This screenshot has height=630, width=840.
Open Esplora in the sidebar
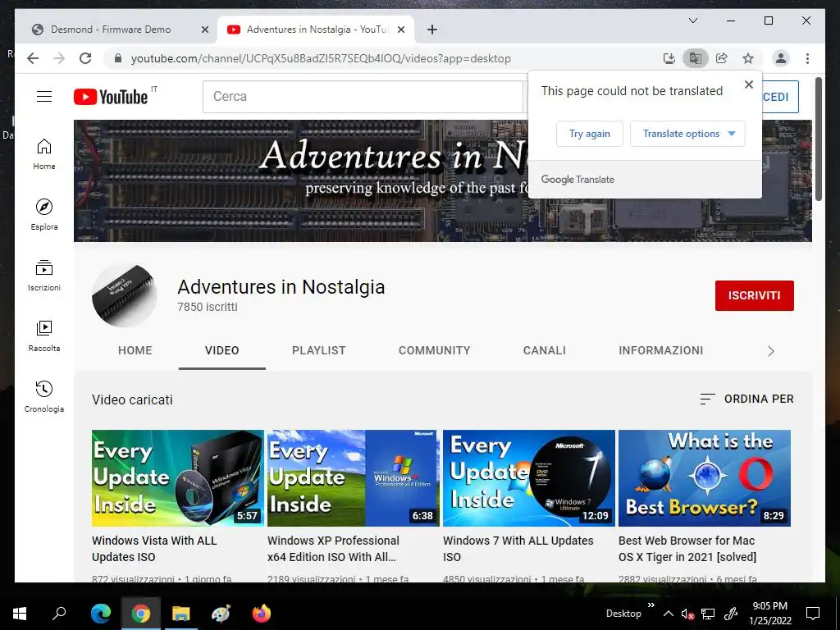[44, 215]
